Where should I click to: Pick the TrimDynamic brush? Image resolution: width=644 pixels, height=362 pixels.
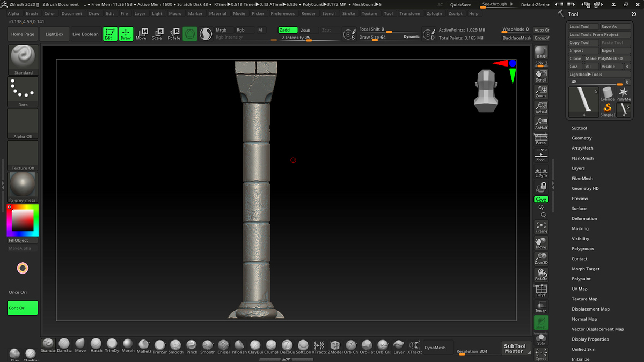pos(112,345)
